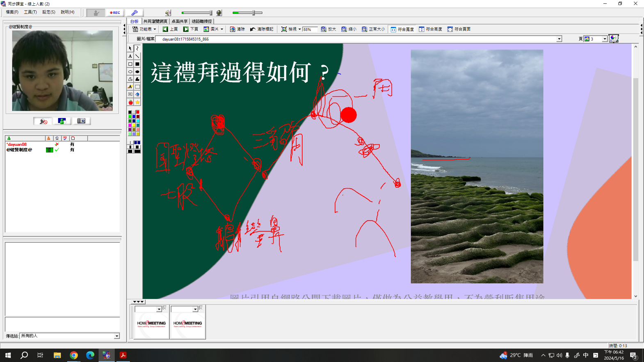Click the 下頁 next page button
Viewport: 644px width, 362px height.
pos(191,29)
